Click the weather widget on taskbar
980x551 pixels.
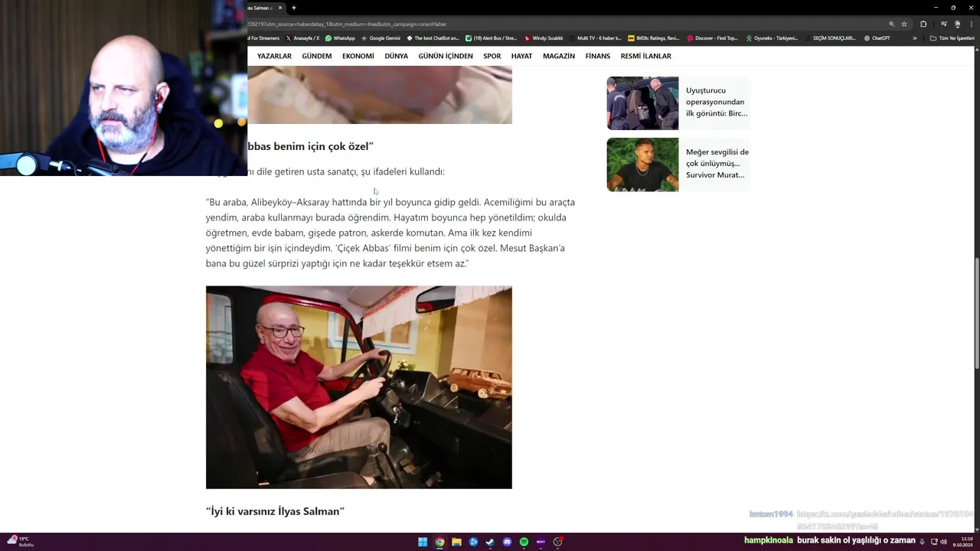coord(19,542)
